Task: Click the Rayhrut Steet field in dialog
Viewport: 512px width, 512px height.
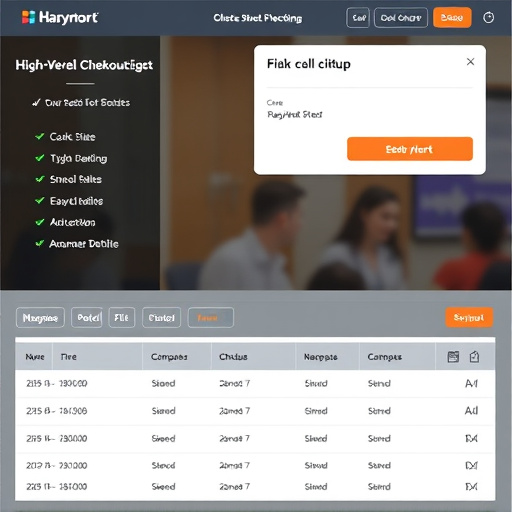Action: [295, 115]
